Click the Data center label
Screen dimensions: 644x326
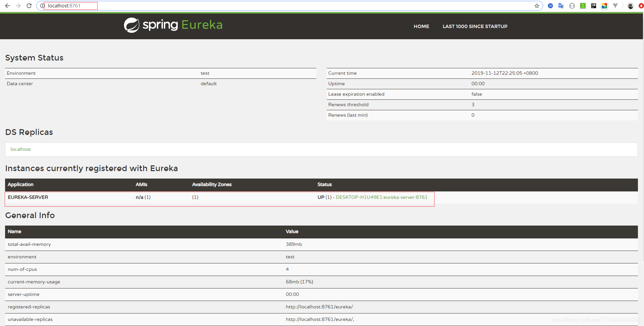(20, 84)
